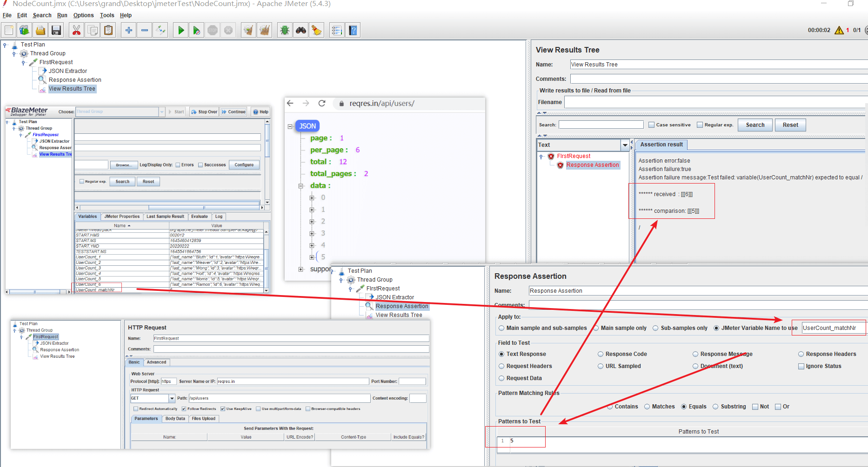868x467 pixels.
Task: Toggle Case sensitive checkbox in View Results Tree
Action: (x=652, y=125)
